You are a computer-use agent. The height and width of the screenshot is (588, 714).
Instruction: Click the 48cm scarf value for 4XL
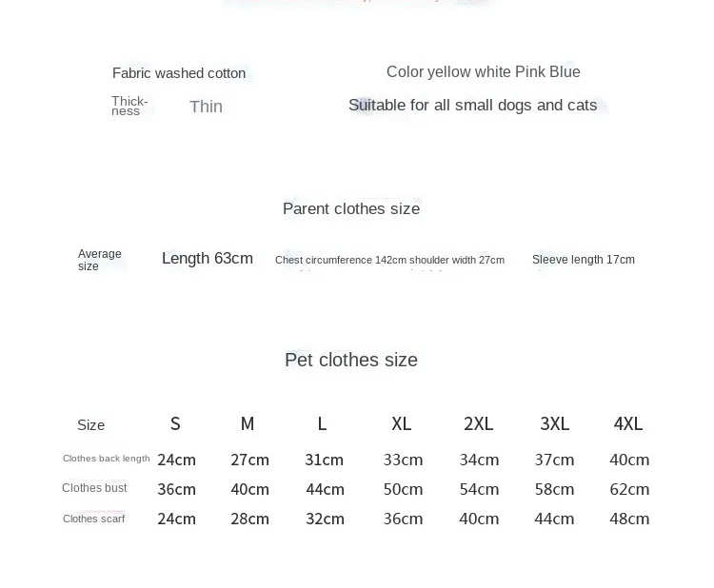click(x=629, y=519)
